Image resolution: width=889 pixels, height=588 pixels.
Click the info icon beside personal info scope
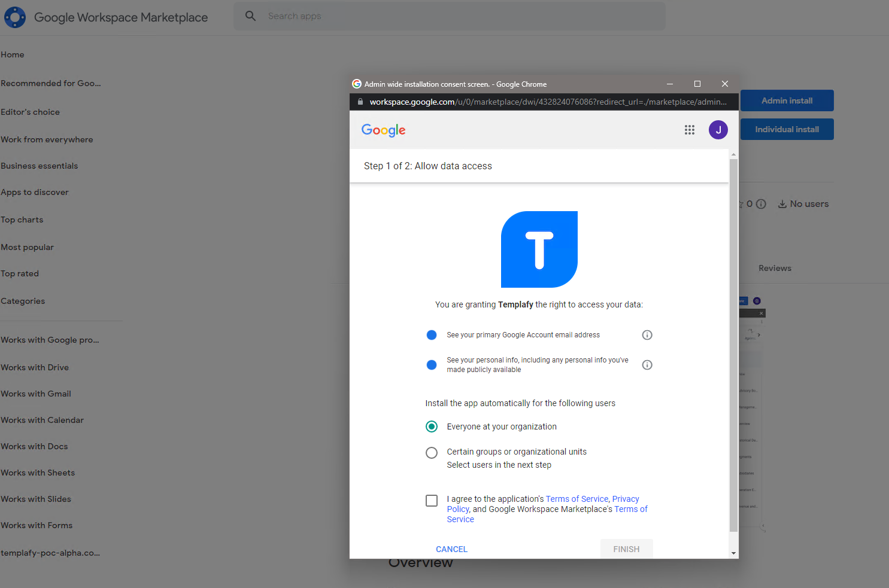(x=647, y=365)
